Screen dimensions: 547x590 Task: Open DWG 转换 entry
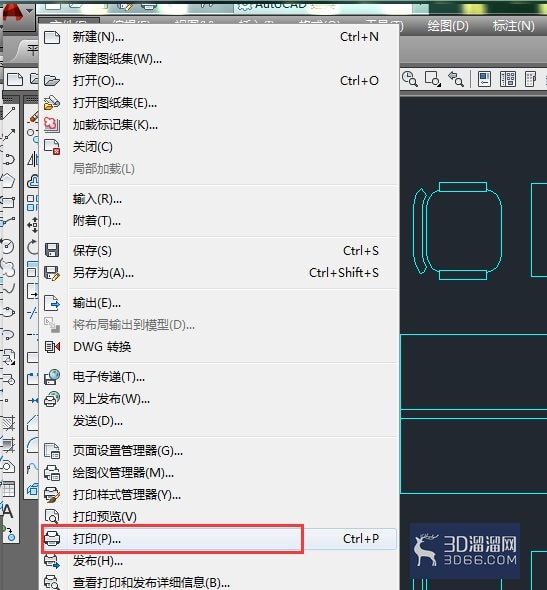click(x=219, y=347)
